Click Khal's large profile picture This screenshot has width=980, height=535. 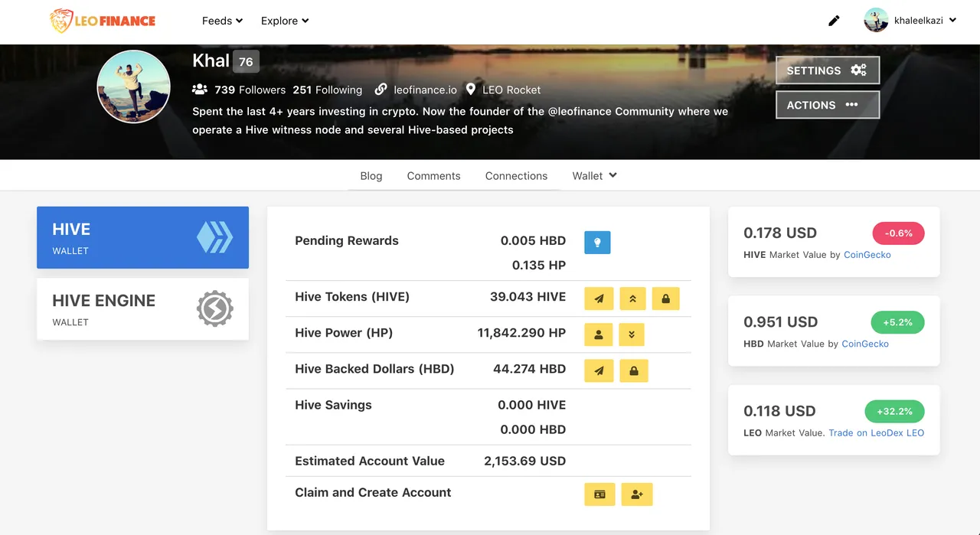133,86
